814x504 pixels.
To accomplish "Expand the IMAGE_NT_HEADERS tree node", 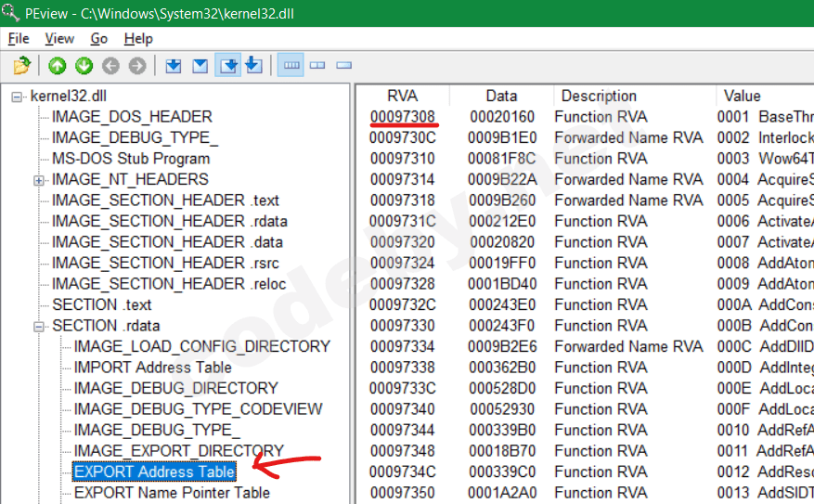I will click(40, 180).
